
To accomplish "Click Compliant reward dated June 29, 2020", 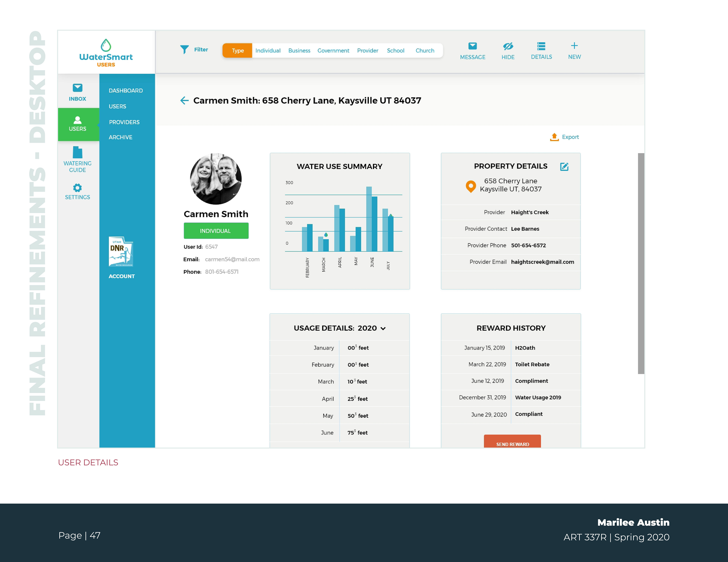I will [x=529, y=414].
